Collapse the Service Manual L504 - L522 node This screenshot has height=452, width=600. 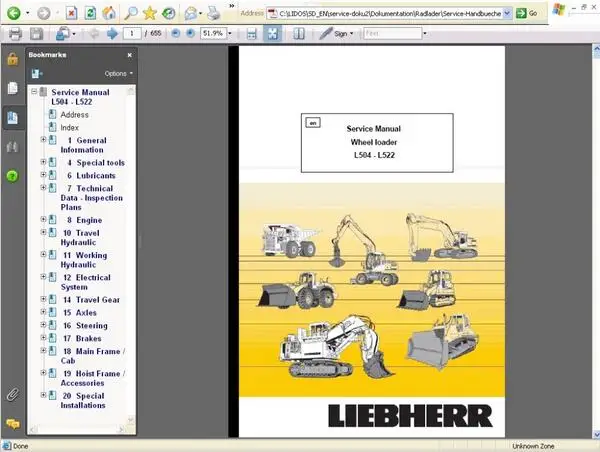coord(34,92)
